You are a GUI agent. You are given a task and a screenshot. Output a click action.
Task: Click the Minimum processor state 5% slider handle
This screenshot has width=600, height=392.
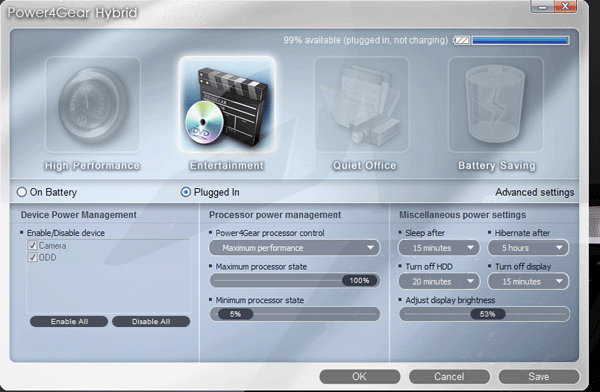[x=235, y=314]
